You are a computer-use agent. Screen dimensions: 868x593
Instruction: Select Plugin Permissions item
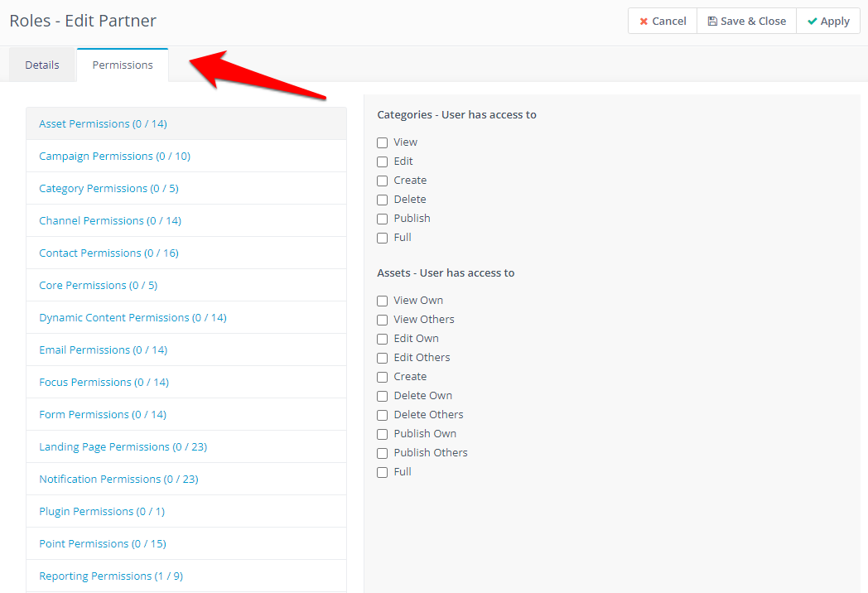[x=102, y=512]
